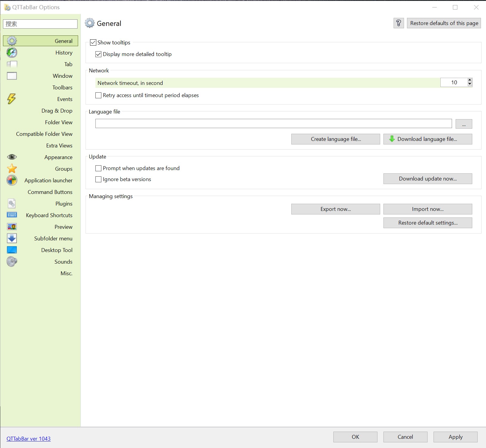Click the Language file path field

274,124
